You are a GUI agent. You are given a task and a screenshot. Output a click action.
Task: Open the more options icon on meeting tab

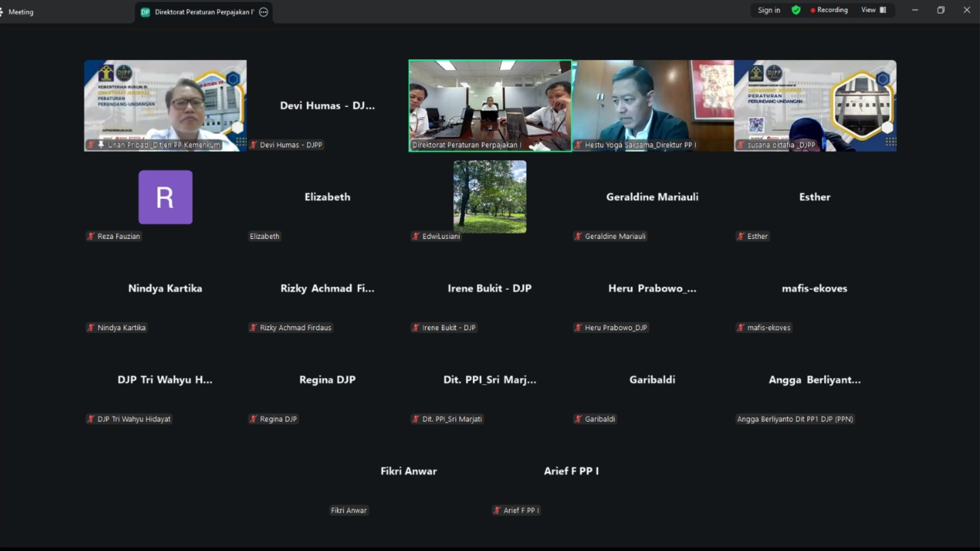click(263, 12)
